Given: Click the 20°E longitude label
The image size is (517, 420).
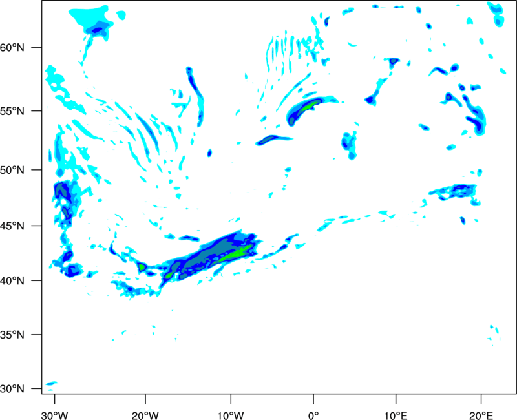Looking at the screenshot, I should pos(481,415).
